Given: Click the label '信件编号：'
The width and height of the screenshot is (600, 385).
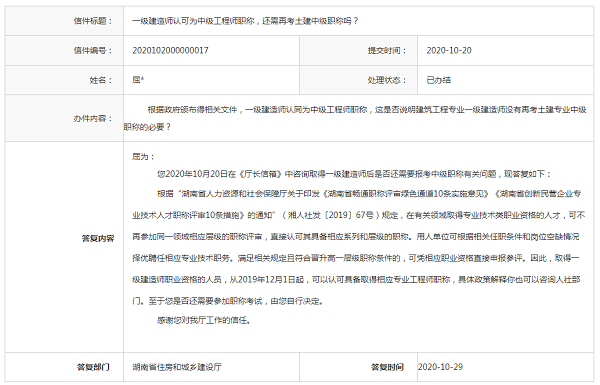Looking at the screenshot, I should 93,51.
